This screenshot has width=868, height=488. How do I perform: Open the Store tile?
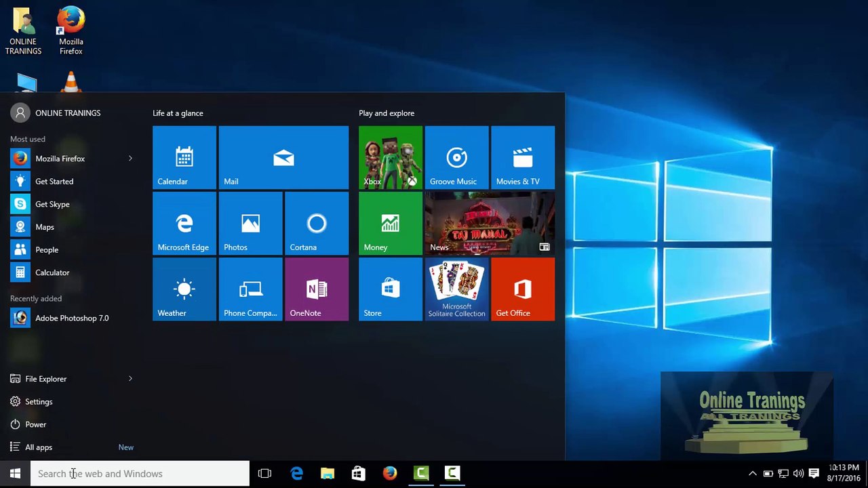[x=391, y=289]
